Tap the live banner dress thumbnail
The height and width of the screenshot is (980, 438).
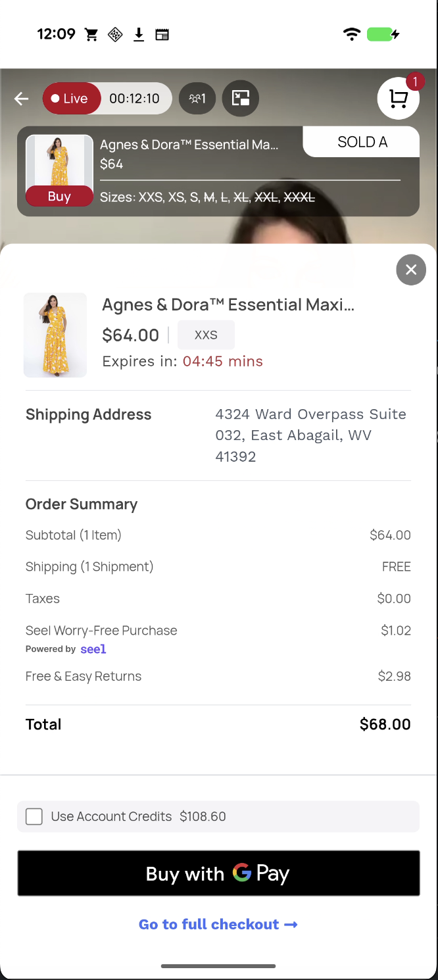pyautogui.click(x=59, y=161)
